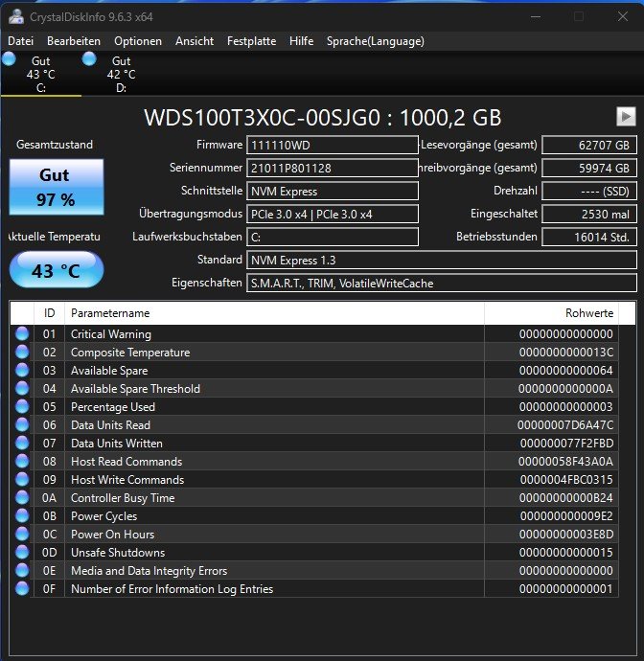Open the Festplatte menu
The height and width of the screenshot is (661, 644).
click(x=251, y=41)
